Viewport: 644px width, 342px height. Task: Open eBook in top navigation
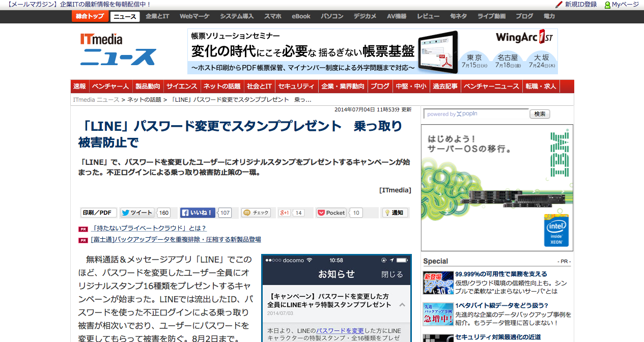coord(301,16)
